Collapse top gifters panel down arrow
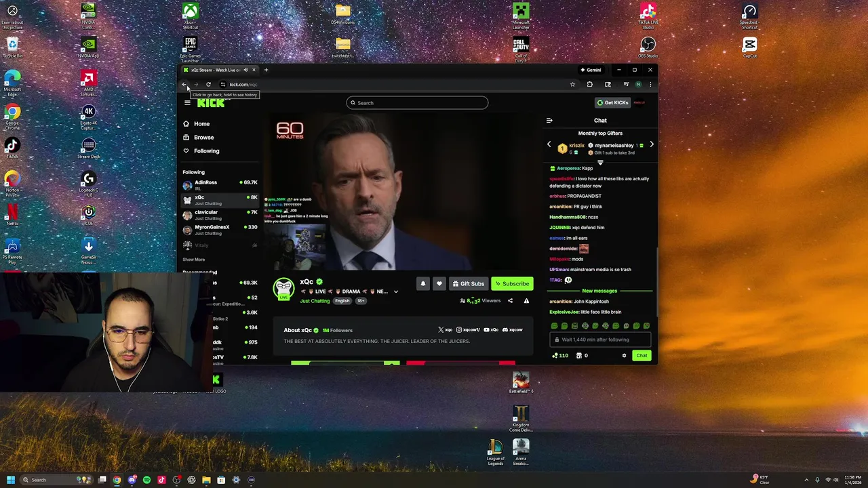Viewport: 868px width, 488px height. [600, 163]
